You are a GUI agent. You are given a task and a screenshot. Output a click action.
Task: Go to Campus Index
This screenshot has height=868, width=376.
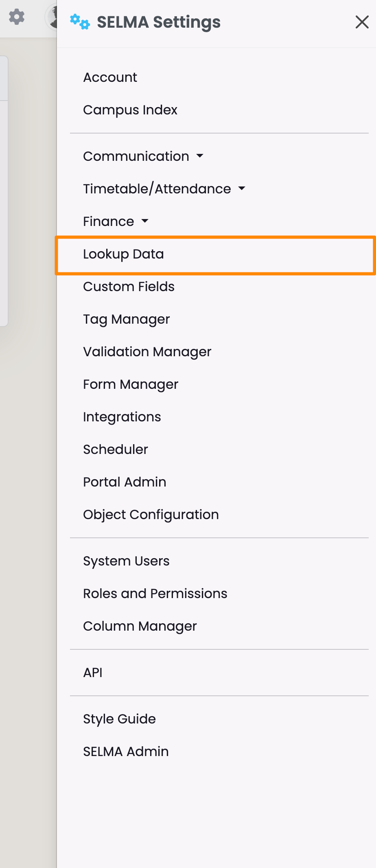tap(130, 110)
